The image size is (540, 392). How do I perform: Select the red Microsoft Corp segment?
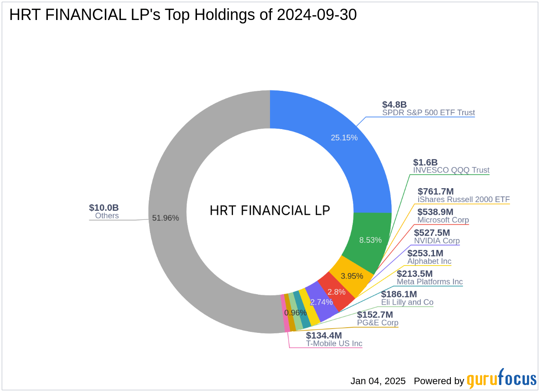click(337, 292)
